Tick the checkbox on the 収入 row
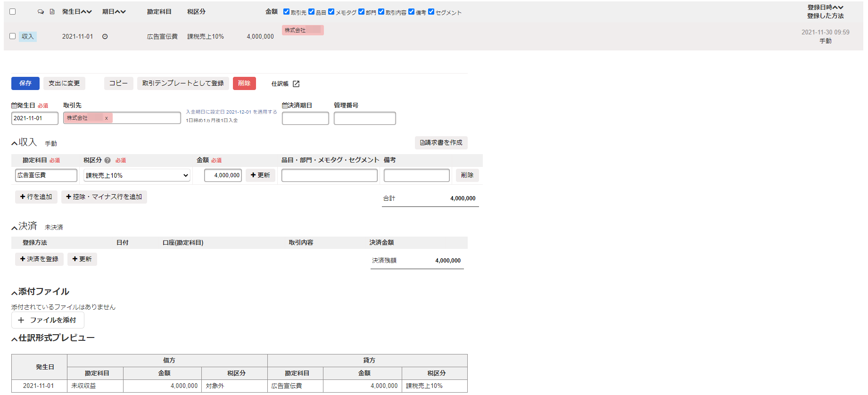The height and width of the screenshot is (395, 868). [x=13, y=36]
